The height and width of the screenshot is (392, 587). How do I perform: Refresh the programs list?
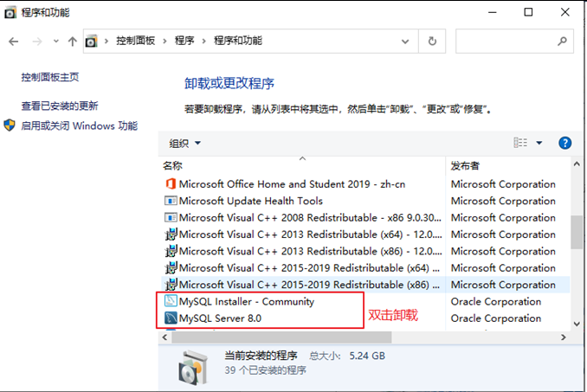click(432, 42)
